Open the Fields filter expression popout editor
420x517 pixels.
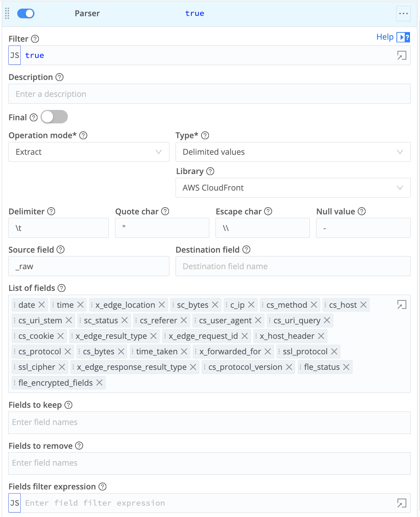point(402,503)
